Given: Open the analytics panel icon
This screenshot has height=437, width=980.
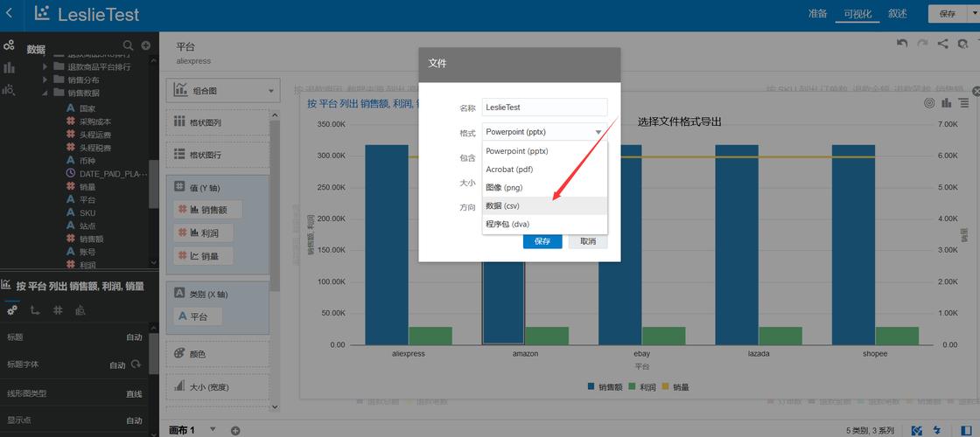Looking at the screenshot, I should pyautogui.click(x=9, y=90).
